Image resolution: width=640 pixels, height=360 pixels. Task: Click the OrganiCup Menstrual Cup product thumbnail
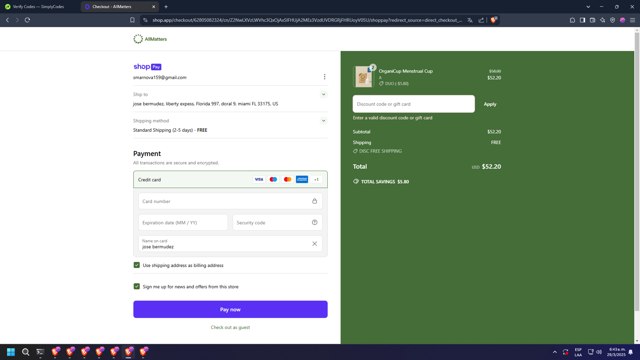click(363, 77)
